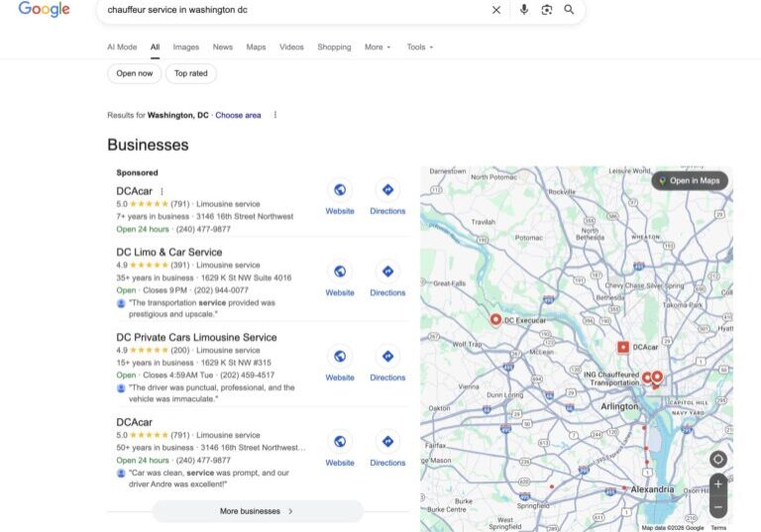Image resolution: width=761 pixels, height=532 pixels.
Task: Open the Website globe icon for sponsored DCAcar
Action: click(340, 190)
